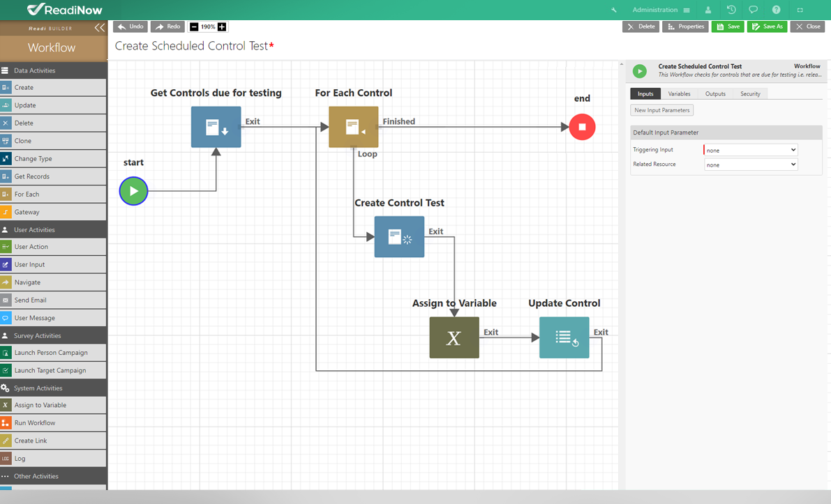Image resolution: width=831 pixels, height=504 pixels.
Task: Open the Triggering Input dropdown
Action: [x=751, y=151]
